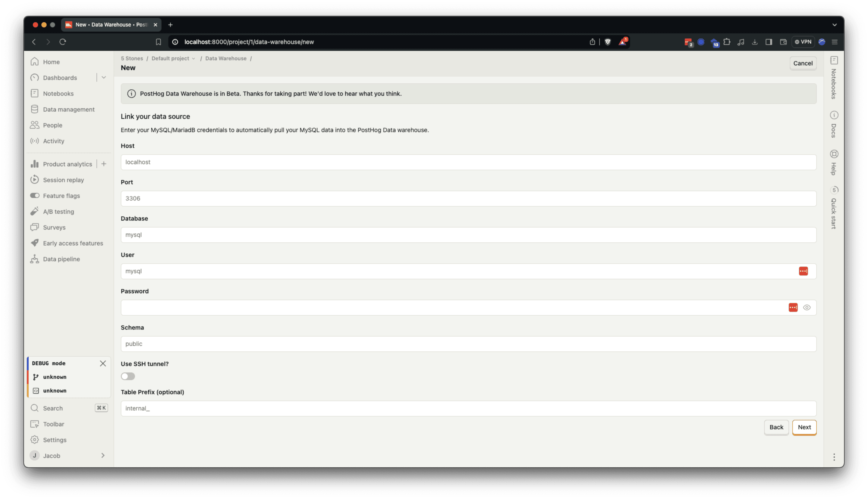Open the browser extensions puzzle icon

pyautogui.click(x=727, y=42)
